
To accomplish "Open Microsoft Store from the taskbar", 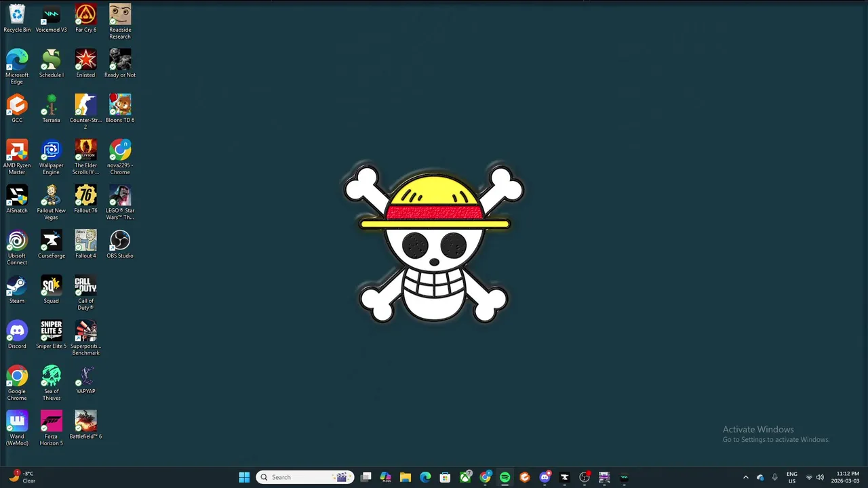I will (x=445, y=477).
